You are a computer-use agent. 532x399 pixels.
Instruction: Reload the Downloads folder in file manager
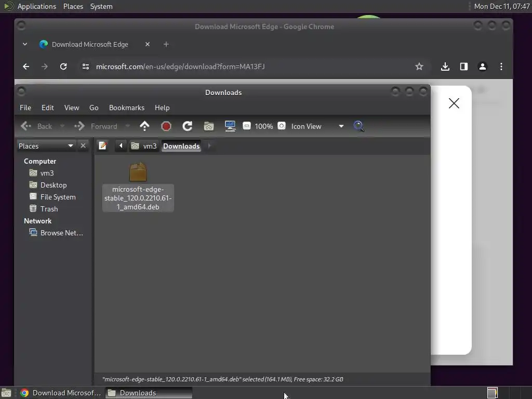pyautogui.click(x=187, y=126)
